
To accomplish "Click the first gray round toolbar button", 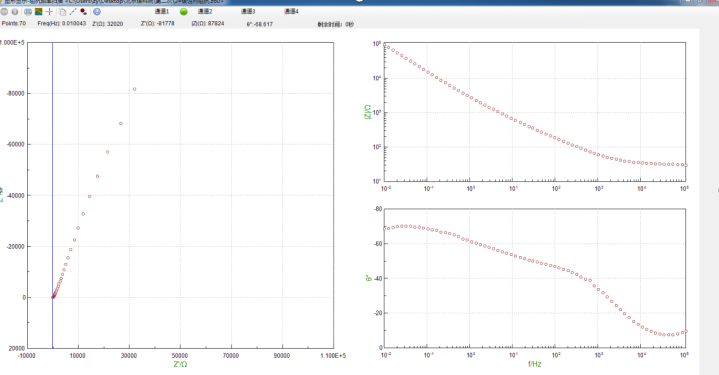I will click(4, 11).
